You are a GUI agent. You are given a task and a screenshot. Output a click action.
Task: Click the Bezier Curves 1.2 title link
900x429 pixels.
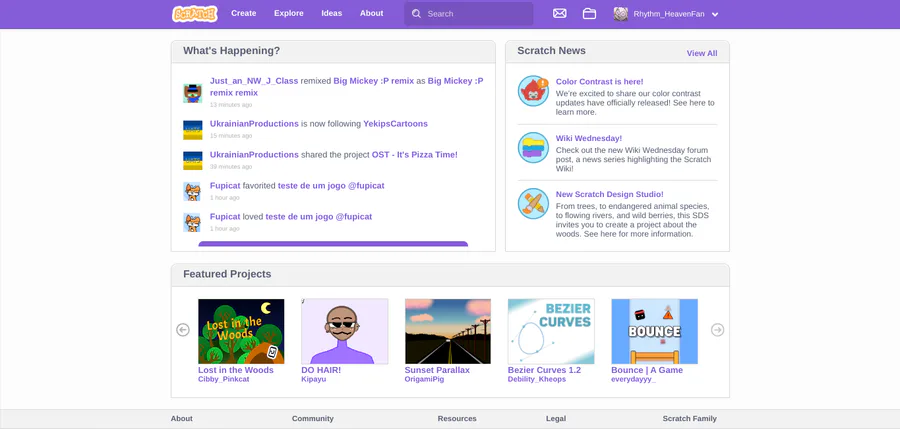coord(544,370)
